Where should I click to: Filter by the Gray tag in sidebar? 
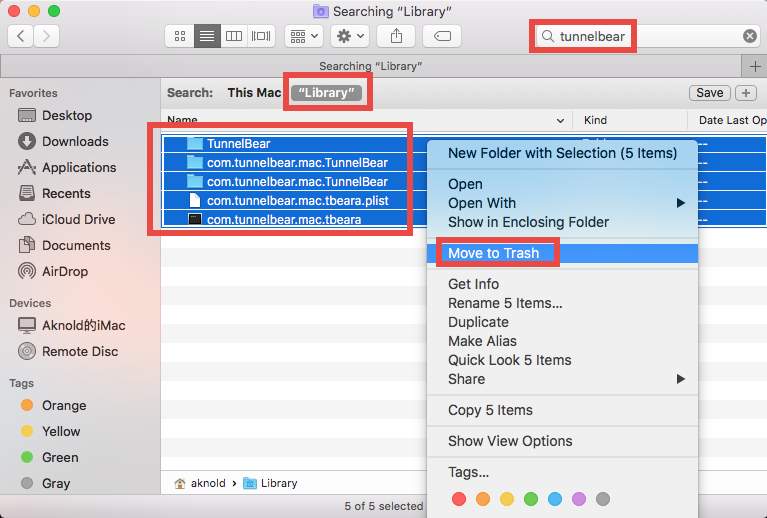point(45,483)
